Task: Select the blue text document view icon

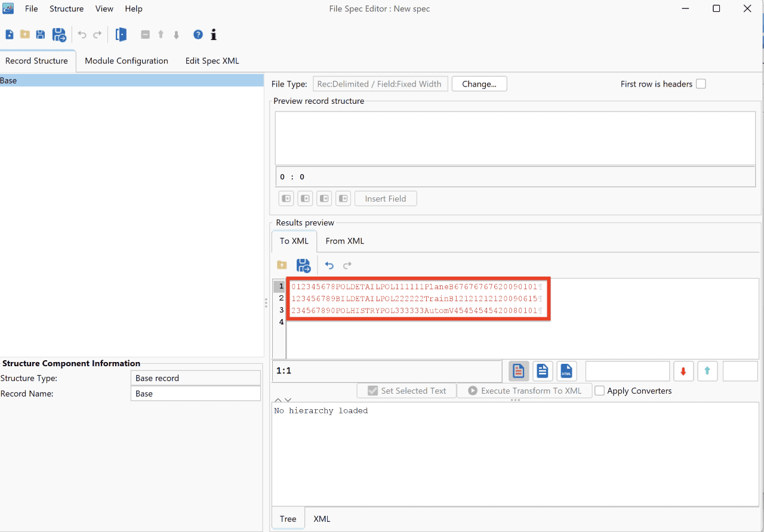Action: [542, 371]
